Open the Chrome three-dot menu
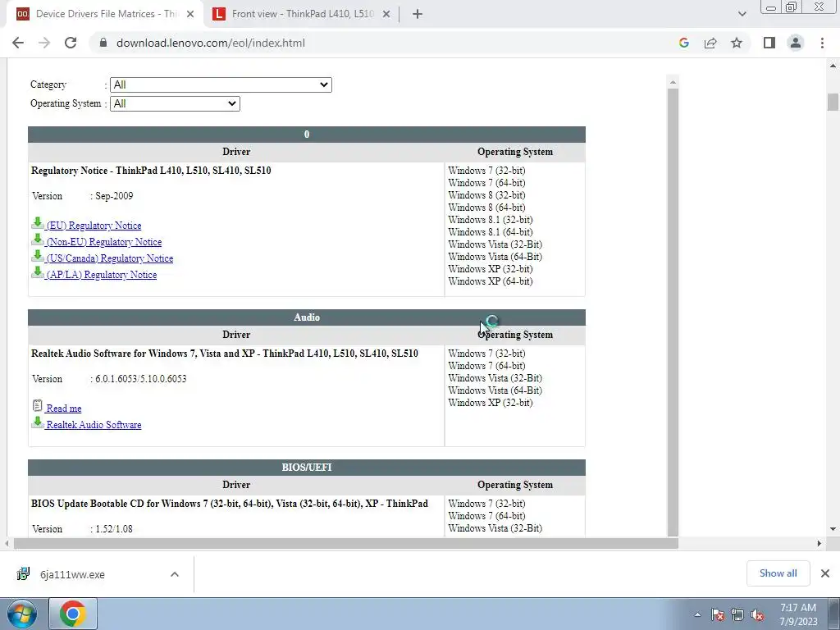The width and height of the screenshot is (840, 630). tap(822, 43)
